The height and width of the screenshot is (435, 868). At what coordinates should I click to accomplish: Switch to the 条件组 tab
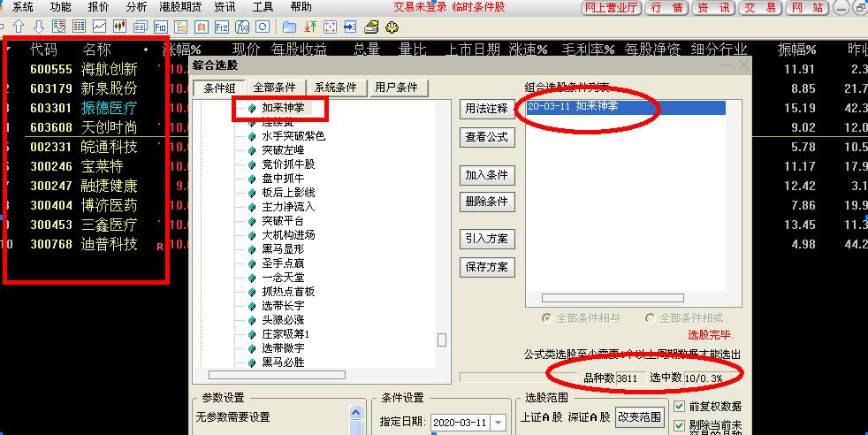[x=219, y=88]
